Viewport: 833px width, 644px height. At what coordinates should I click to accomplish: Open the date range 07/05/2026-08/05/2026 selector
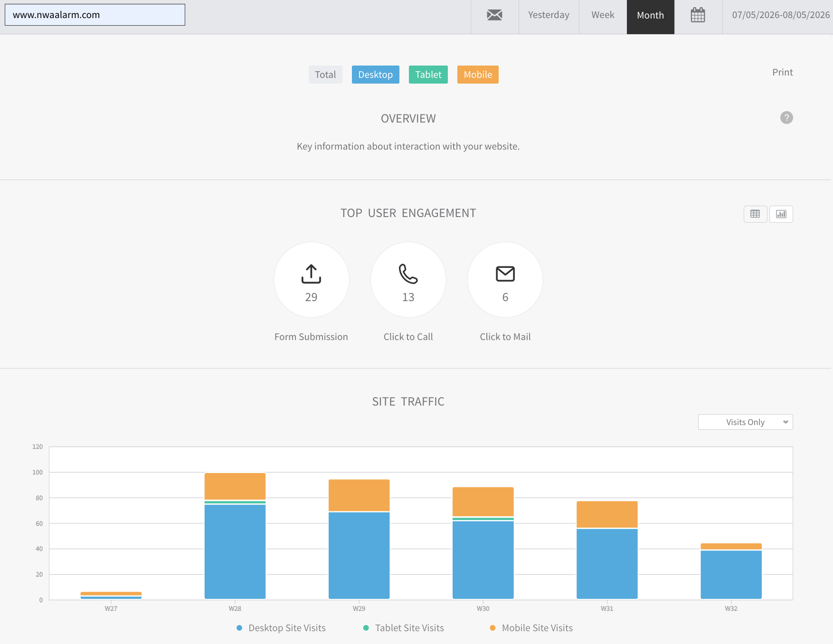tap(781, 15)
